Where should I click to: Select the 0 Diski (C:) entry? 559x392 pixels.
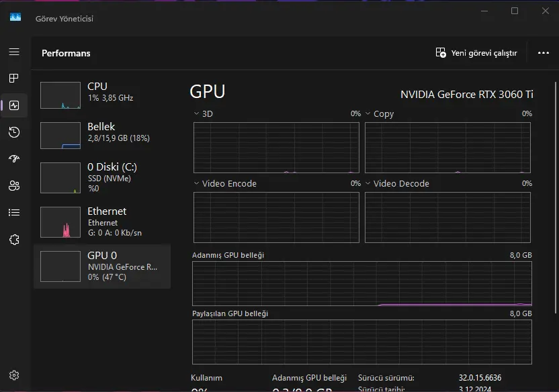pyautogui.click(x=102, y=178)
